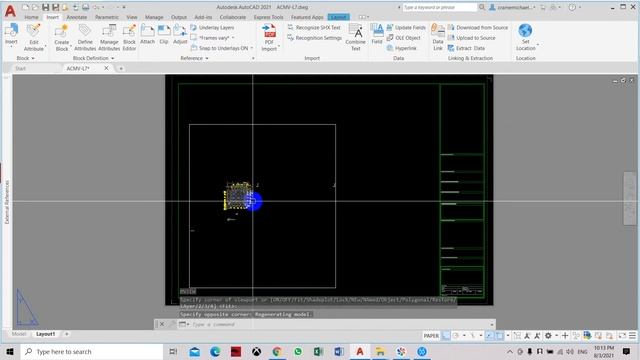This screenshot has height=360, width=640.
Task: Click Extract Data
Action: pos(466,48)
